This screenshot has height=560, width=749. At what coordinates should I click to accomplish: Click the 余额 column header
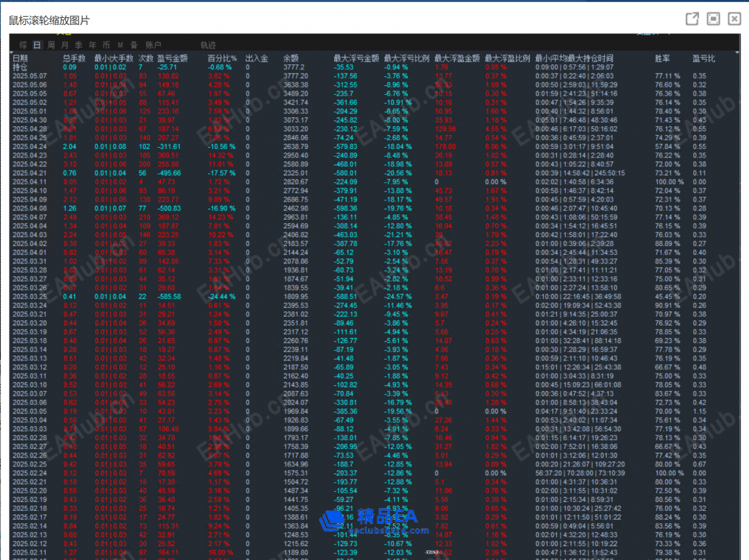click(291, 59)
